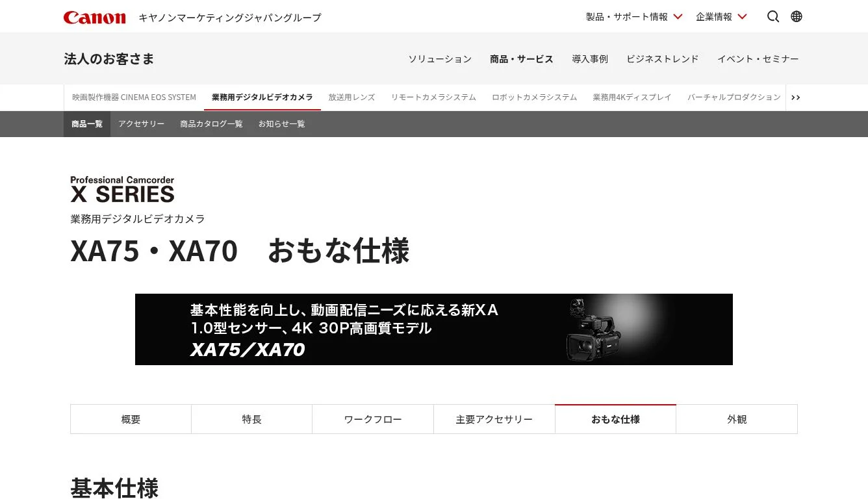The image size is (868, 499).
Task: Select おもな仕様 tab
Action: coord(615,420)
